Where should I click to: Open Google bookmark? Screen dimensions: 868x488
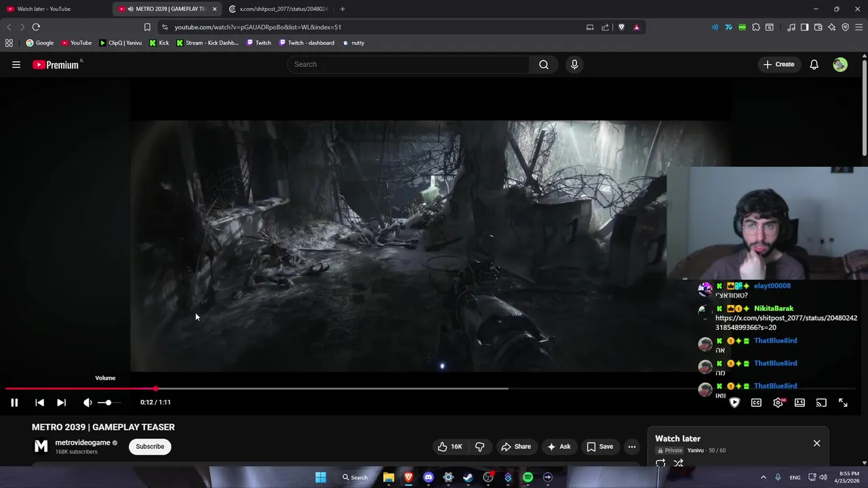click(40, 43)
